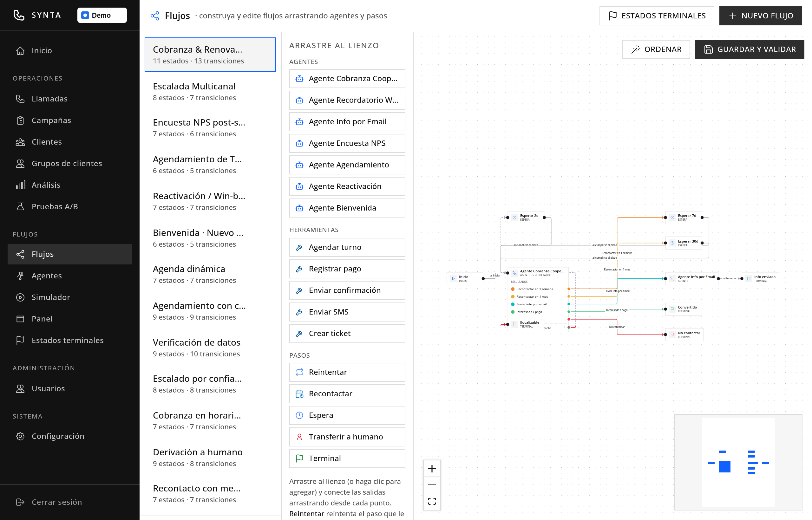Add a Transferir a humano step

(x=347, y=437)
